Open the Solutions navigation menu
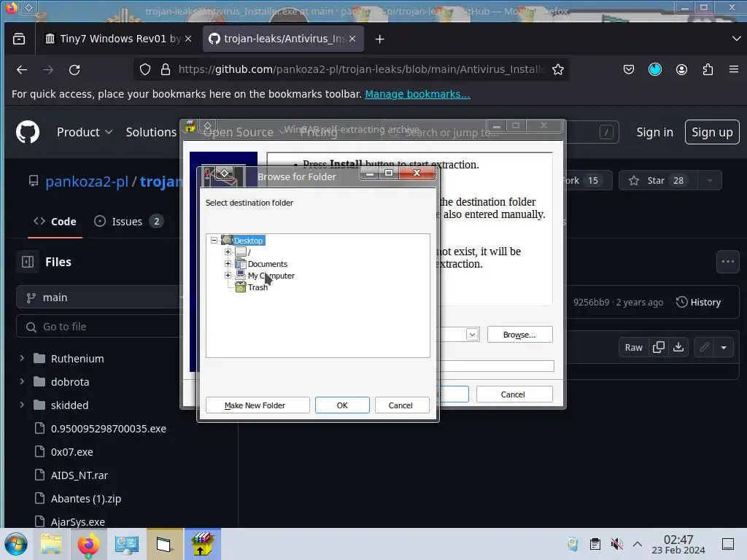The image size is (747, 560). point(151,132)
